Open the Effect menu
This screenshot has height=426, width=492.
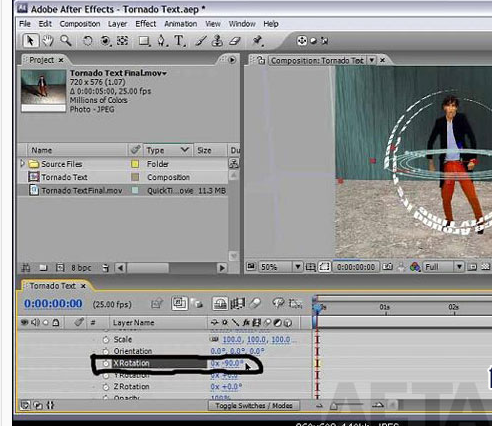click(146, 24)
